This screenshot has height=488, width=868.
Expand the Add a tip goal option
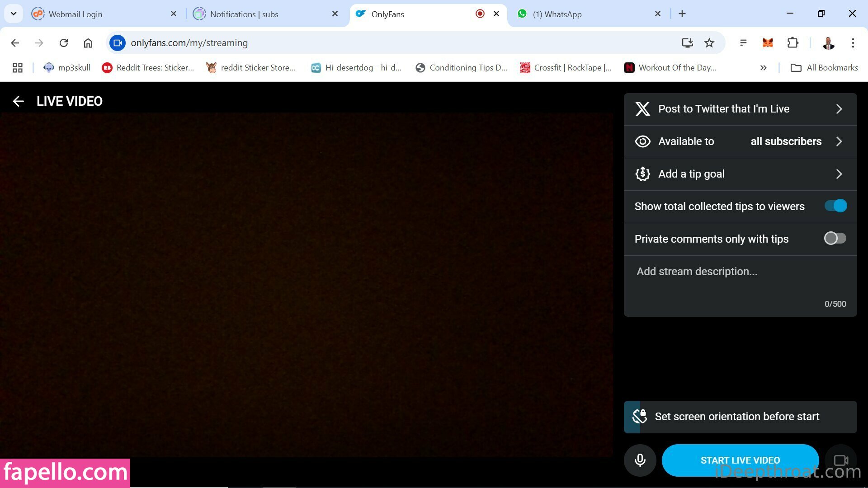[x=740, y=174]
